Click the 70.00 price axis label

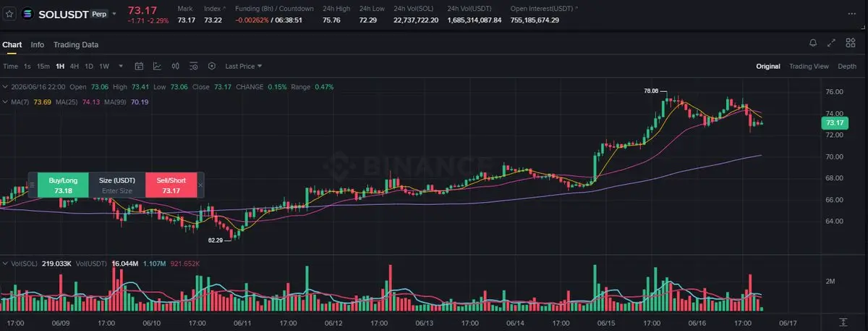(834, 156)
